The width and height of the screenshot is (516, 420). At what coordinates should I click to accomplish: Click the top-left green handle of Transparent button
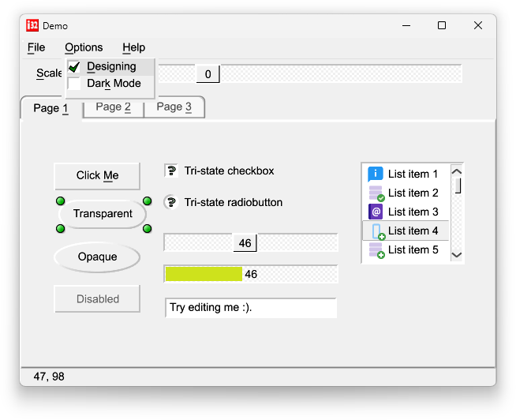pyautogui.click(x=61, y=201)
